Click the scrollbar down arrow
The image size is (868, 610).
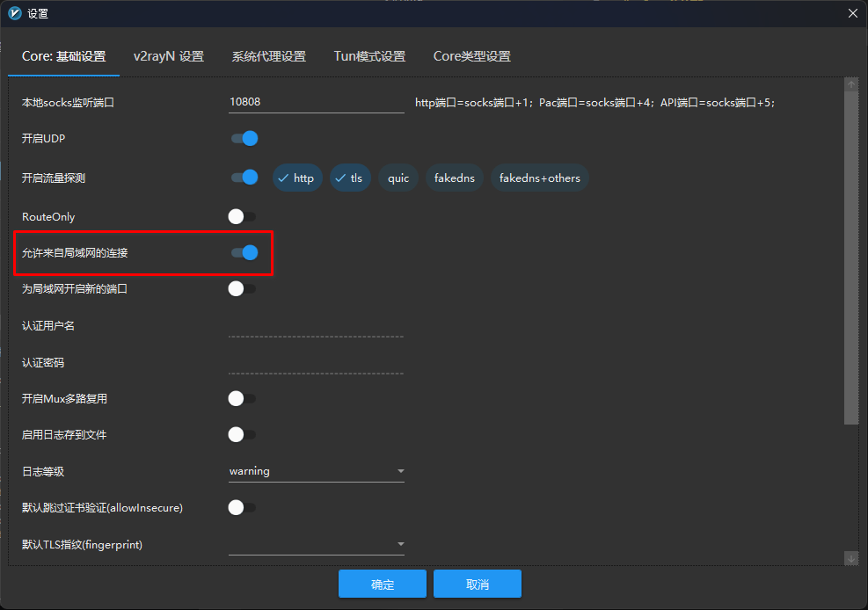click(850, 558)
